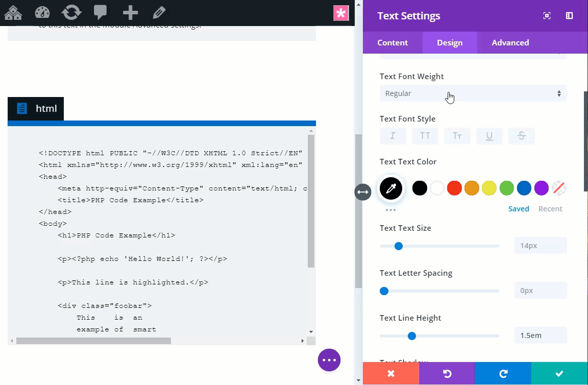Open the Text Font Weight dropdown
This screenshot has height=385, width=588.
pos(473,93)
